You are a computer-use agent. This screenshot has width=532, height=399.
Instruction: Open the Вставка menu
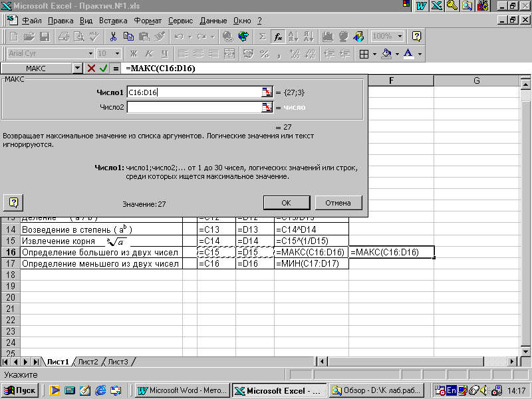(113, 21)
